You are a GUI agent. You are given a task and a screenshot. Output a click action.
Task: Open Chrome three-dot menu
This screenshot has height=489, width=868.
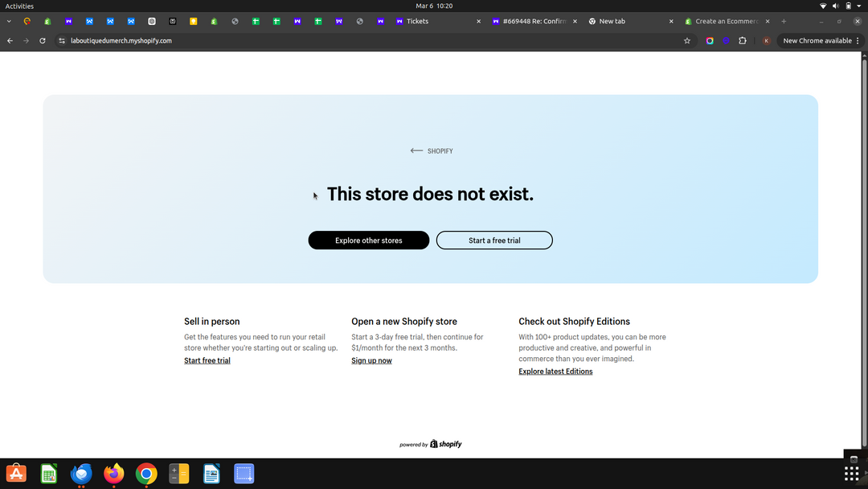click(x=858, y=40)
